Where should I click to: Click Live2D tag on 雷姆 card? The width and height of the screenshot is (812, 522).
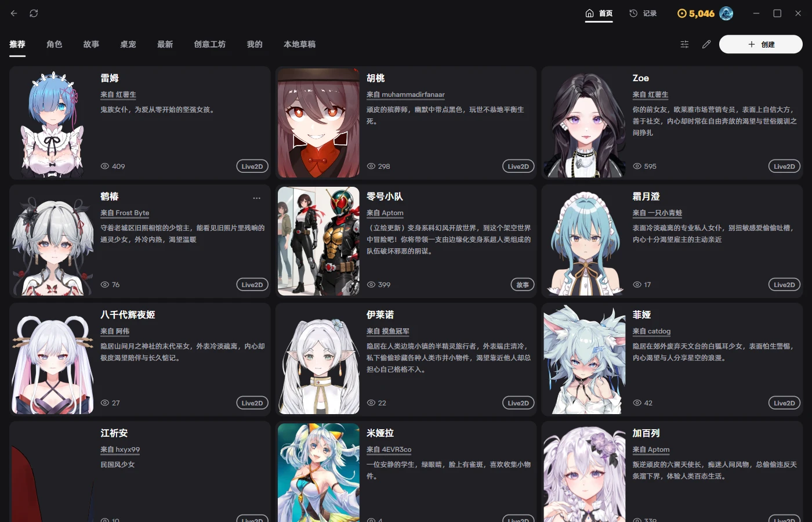pyautogui.click(x=252, y=166)
